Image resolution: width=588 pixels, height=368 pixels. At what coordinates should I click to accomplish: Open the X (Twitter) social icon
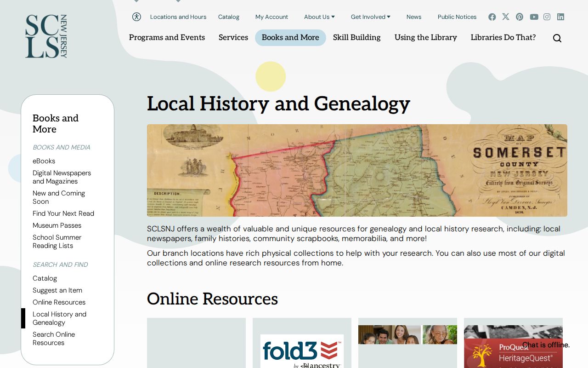[506, 17]
